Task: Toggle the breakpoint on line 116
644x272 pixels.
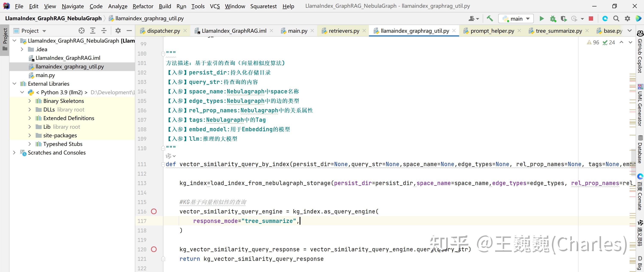Action: [154, 212]
